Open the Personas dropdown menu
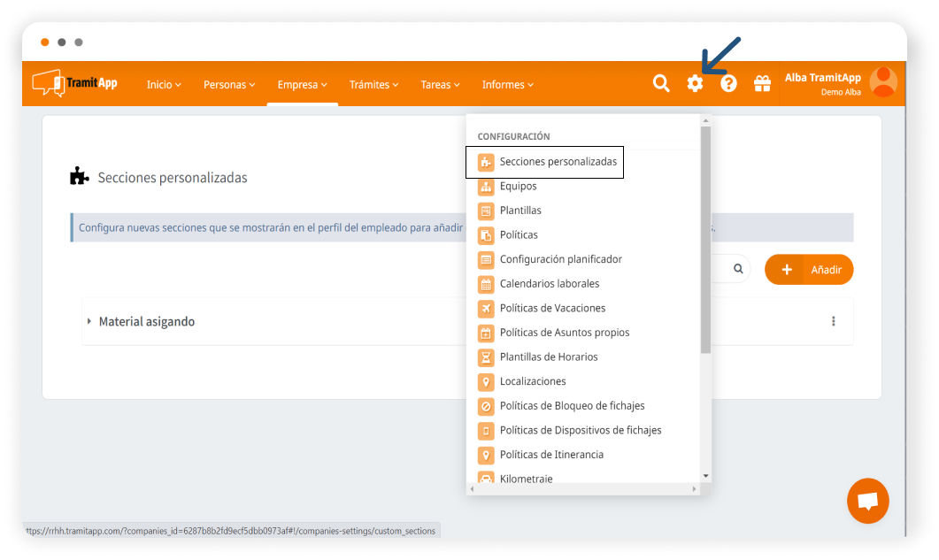 click(229, 85)
